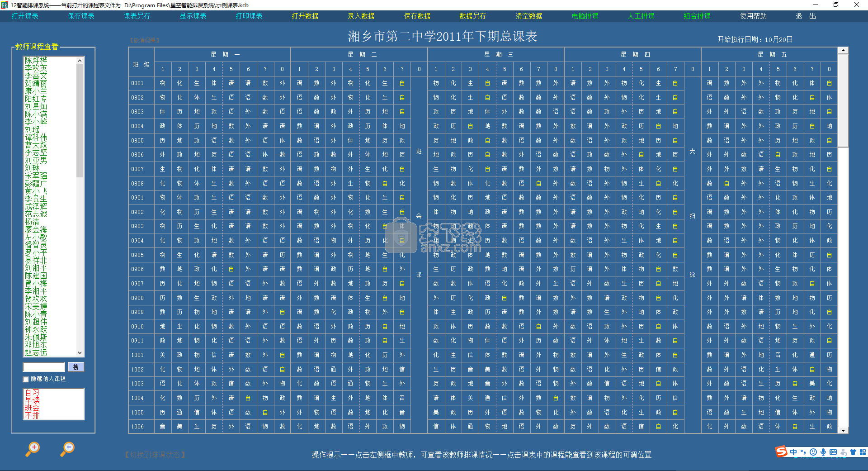
Task: Select the 不排 special course item
Action: point(32,415)
